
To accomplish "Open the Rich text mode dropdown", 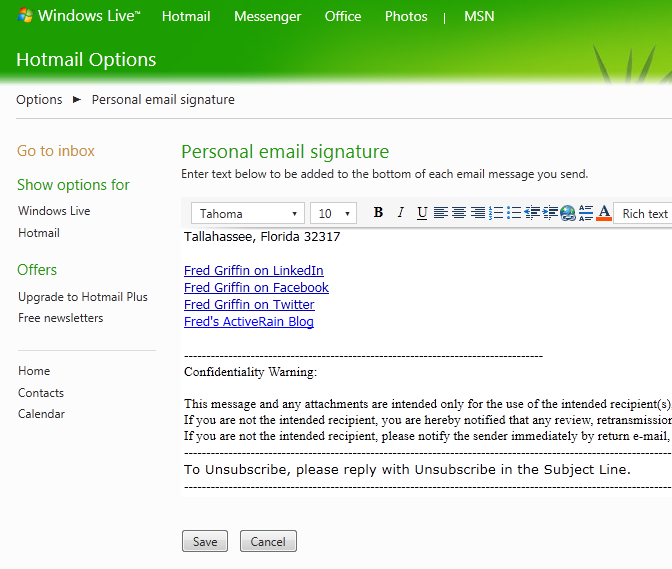I will click(643, 213).
